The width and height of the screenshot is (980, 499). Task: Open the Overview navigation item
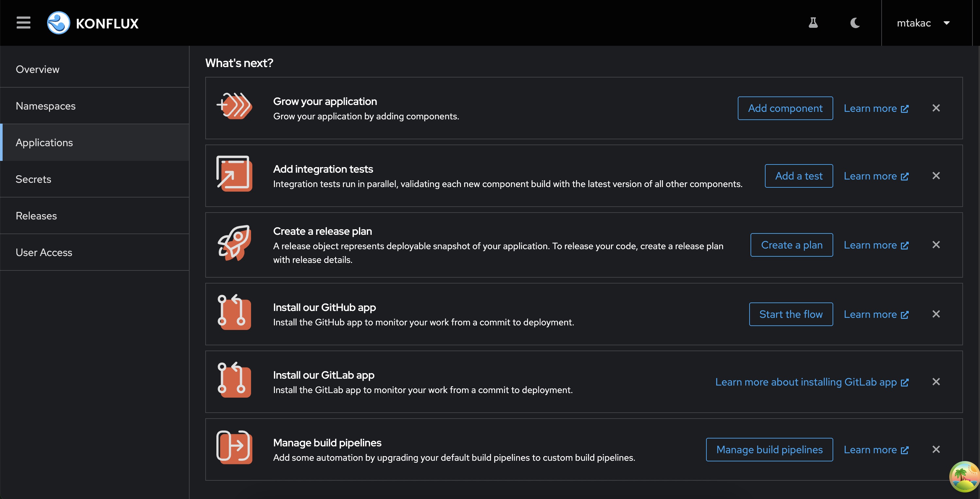pos(38,69)
